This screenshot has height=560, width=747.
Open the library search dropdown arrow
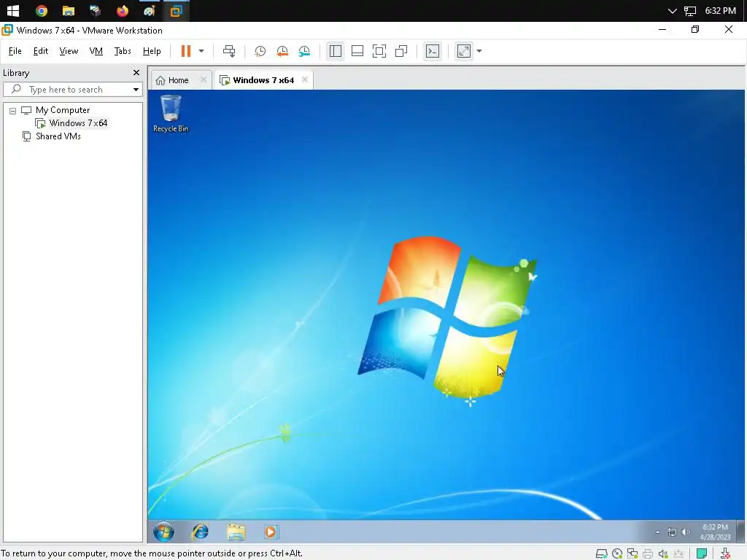pyautogui.click(x=136, y=90)
